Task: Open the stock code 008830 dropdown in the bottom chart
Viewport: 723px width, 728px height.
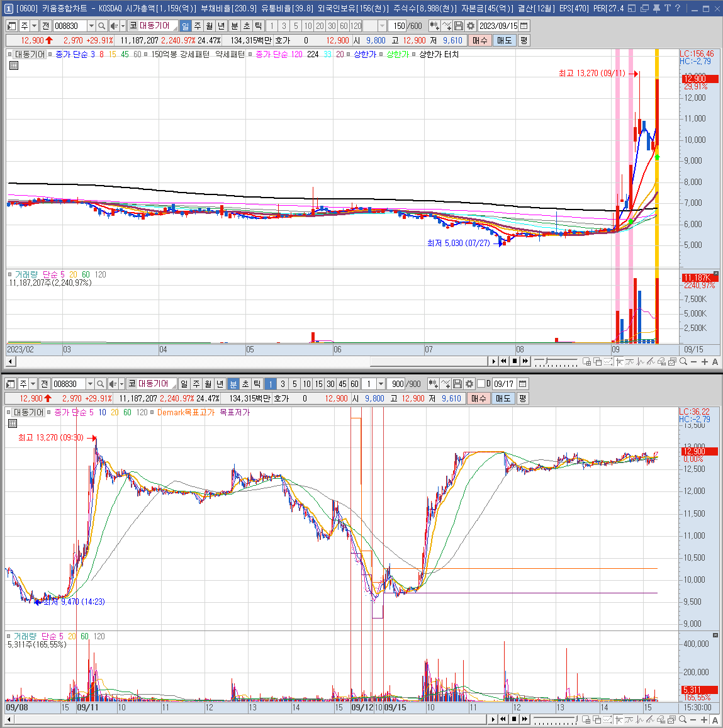Action: 90,384
